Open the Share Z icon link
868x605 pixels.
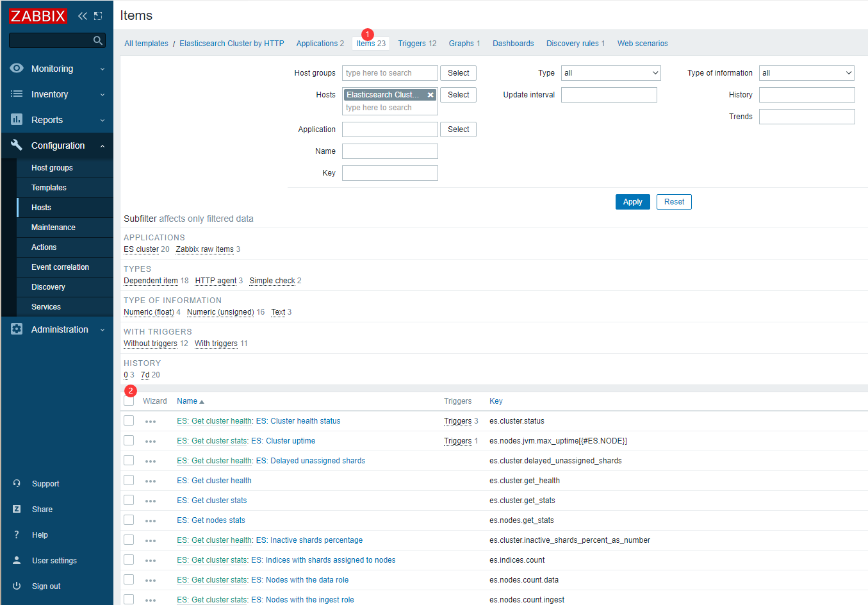(x=17, y=510)
